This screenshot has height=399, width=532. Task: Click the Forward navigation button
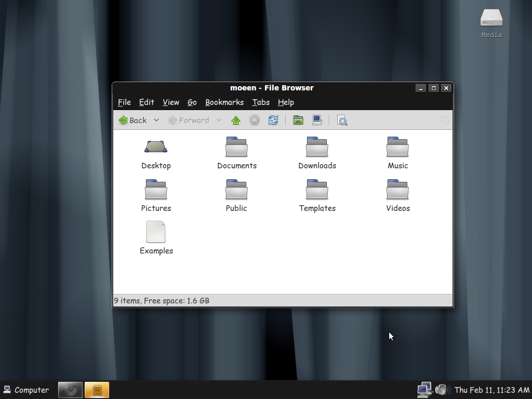point(189,120)
